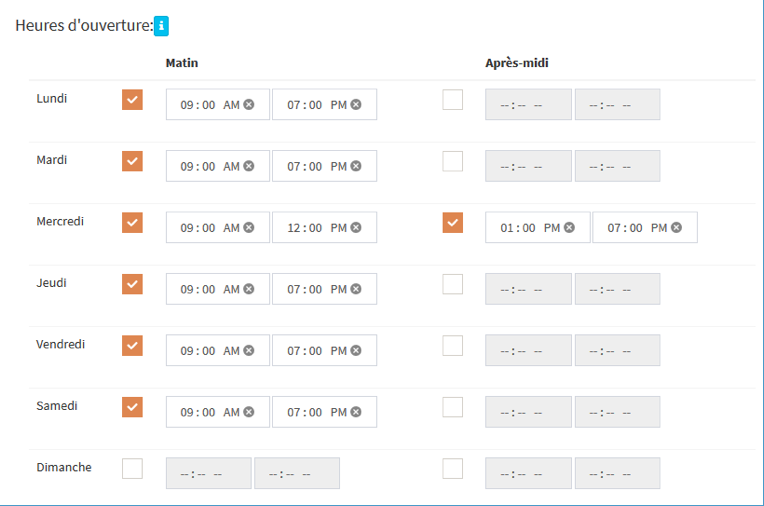The image size is (764, 506).
Task: Check the Samedi Après-midi checkbox
Action: pos(453,407)
